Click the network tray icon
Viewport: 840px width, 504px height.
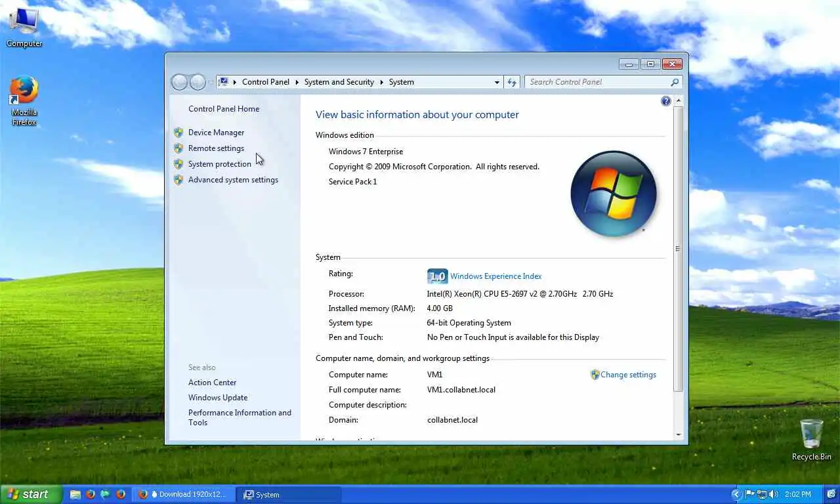point(761,494)
